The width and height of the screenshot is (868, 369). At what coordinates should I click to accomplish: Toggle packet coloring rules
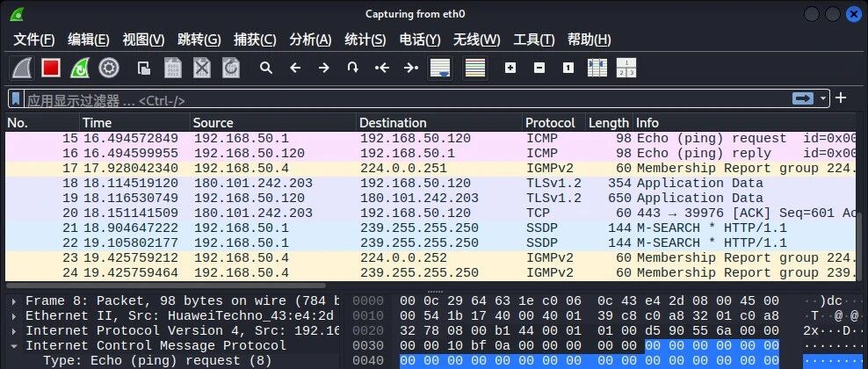coord(475,68)
